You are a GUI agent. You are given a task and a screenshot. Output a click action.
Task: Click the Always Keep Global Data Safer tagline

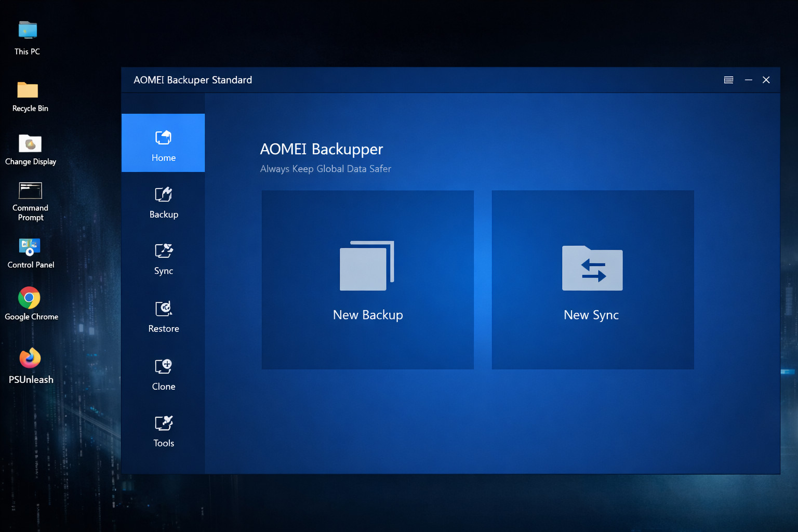pyautogui.click(x=325, y=169)
